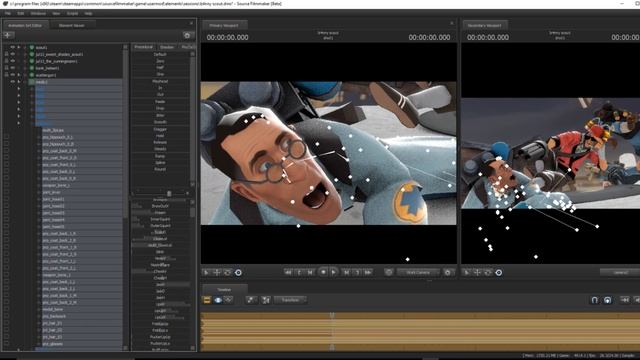Image resolution: width=640 pixels, height=360 pixels.
Task: Click the icon immediately left of Transform dropdown
Action: [x=266, y=300]
